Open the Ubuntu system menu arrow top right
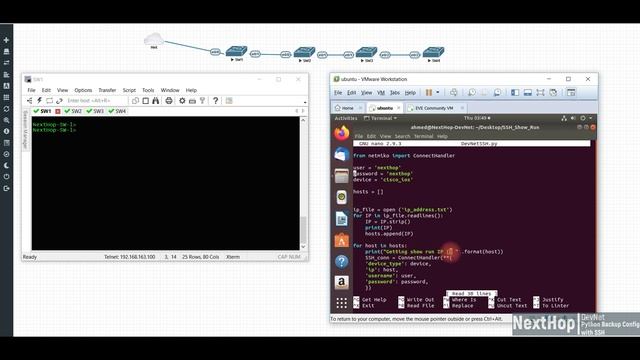 pos(591,118)
